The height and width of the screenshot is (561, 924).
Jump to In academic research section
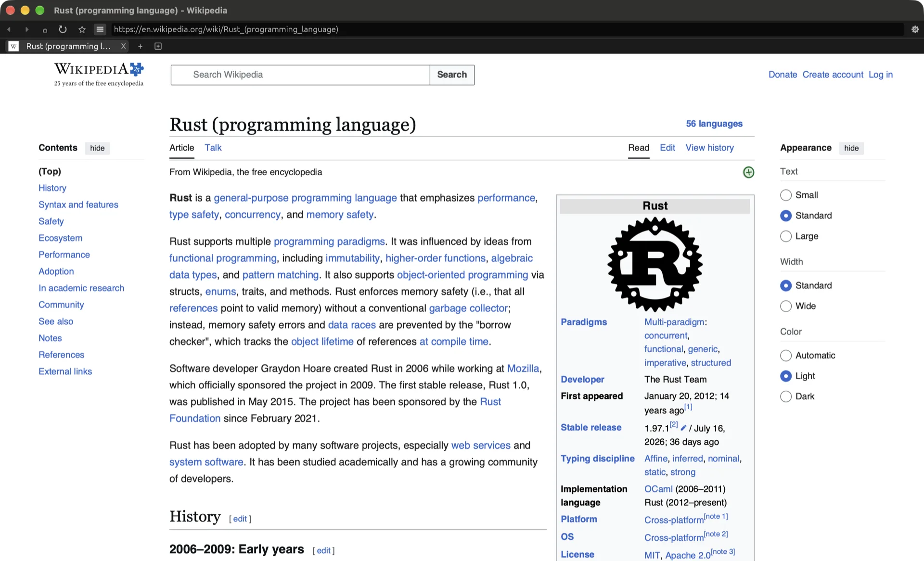tap(81, 288)
